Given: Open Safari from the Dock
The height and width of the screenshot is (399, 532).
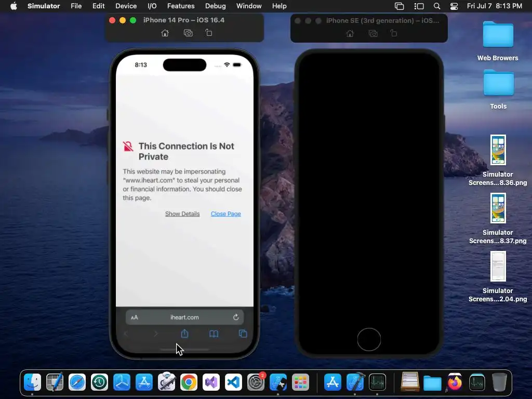Looking at the screenshot, I should click(x=77, y=382).
